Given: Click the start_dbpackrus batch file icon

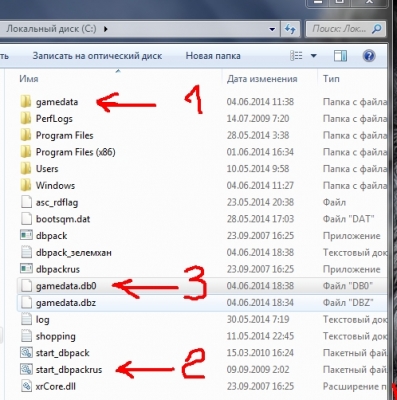Looking at the screenshot, I should 26,369.
